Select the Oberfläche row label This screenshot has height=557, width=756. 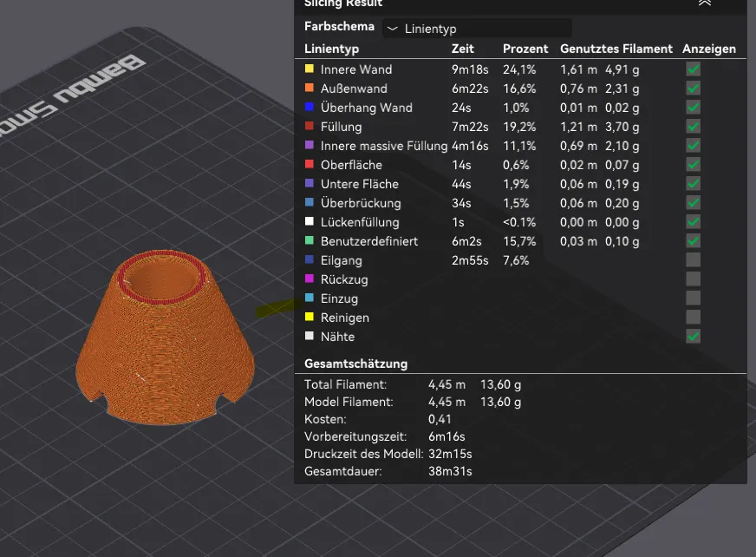click(351, 165)
